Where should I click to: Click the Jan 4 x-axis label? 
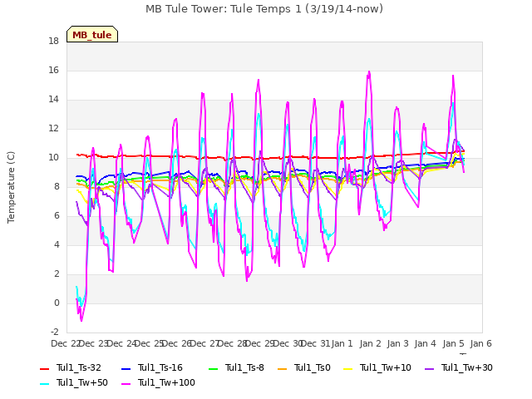click(x=425, y=343)
